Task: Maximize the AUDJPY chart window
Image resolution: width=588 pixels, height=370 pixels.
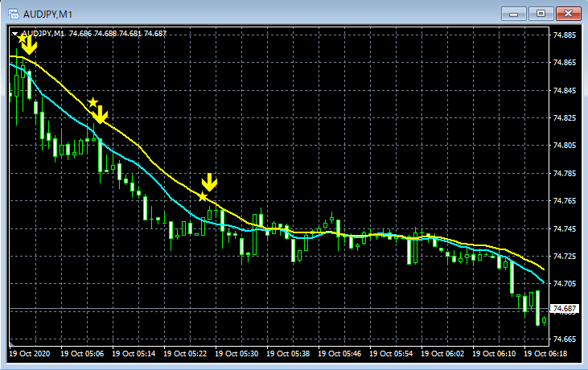Action: 541,14
